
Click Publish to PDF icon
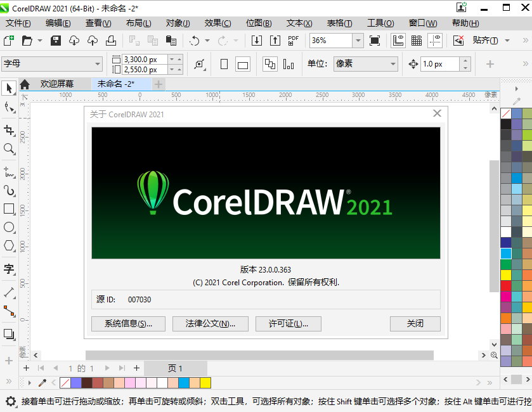click(294, 41)
